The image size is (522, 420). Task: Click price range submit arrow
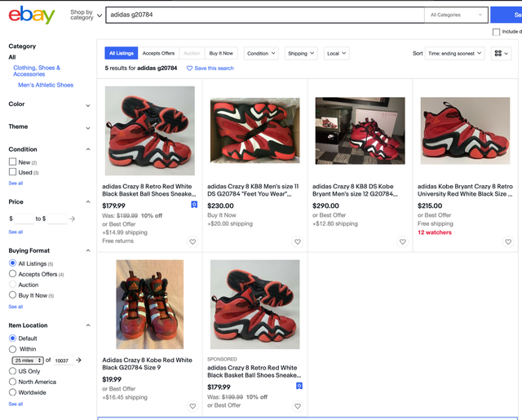pyautogui.click(x=73, y=219)
